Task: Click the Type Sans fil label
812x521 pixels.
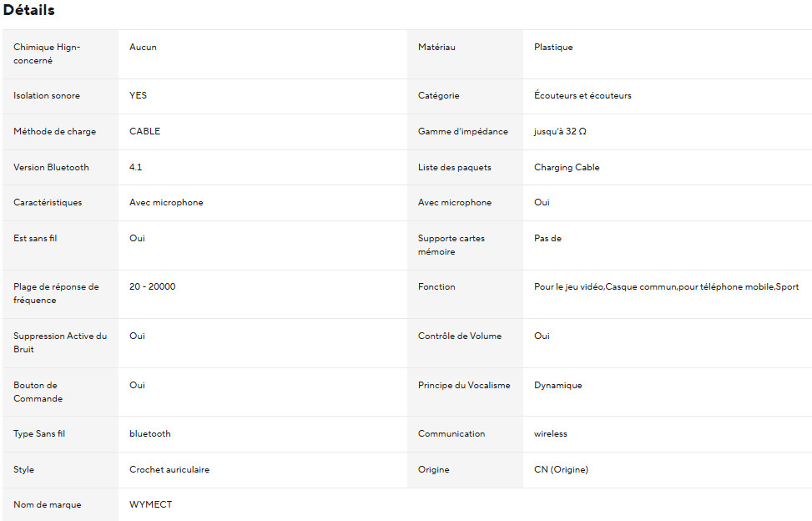Action: click(x=39, y=434)
